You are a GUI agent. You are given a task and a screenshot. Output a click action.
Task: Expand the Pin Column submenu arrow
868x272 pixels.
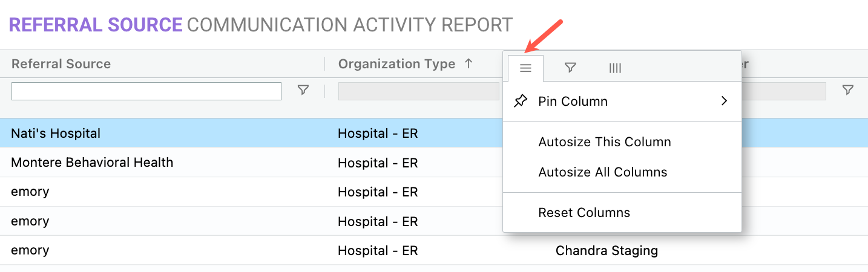(x=724, y=102)
